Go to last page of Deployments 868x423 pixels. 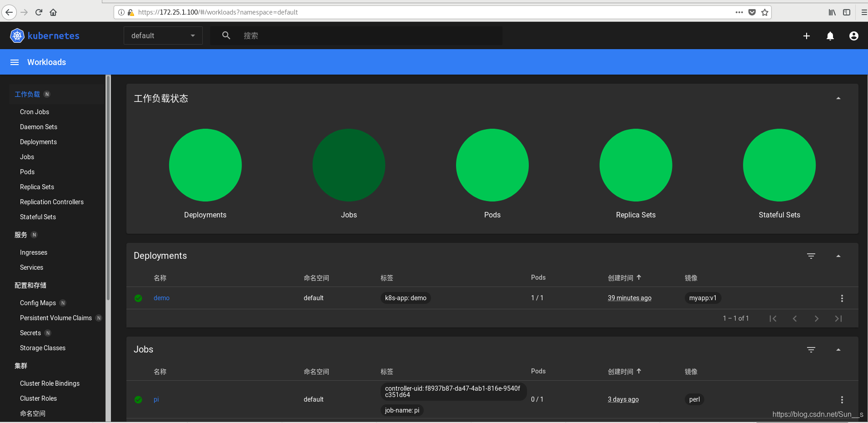[x=838, y=319]
